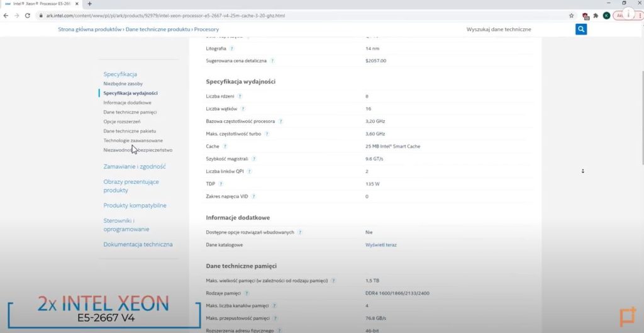Select the Intel Xeon Processor E5-26 tab

coord(41,4)
